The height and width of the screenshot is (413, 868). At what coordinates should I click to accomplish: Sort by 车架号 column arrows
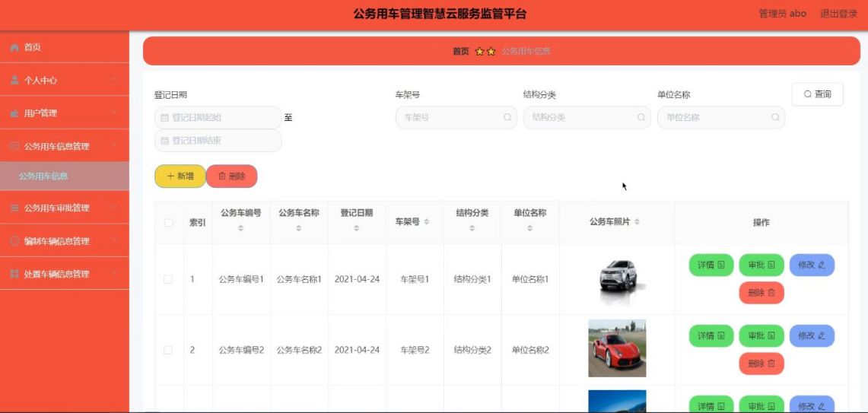(x=426, y=222)
